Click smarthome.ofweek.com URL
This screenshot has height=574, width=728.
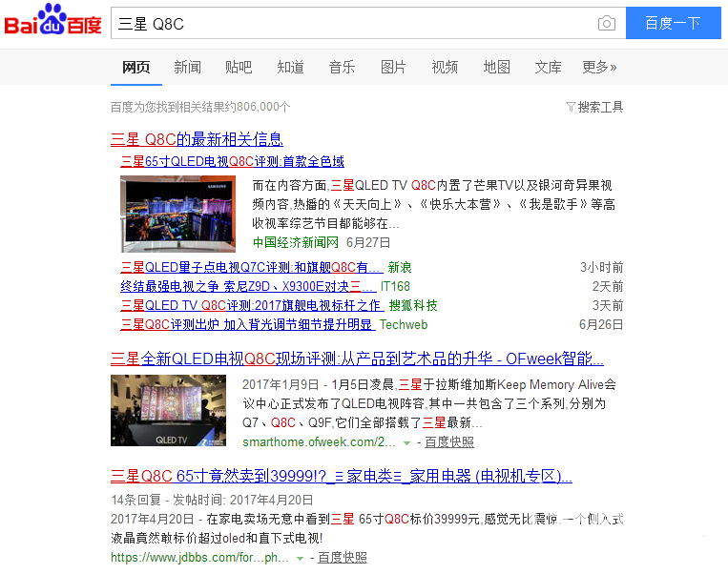[x=319, y=442]
